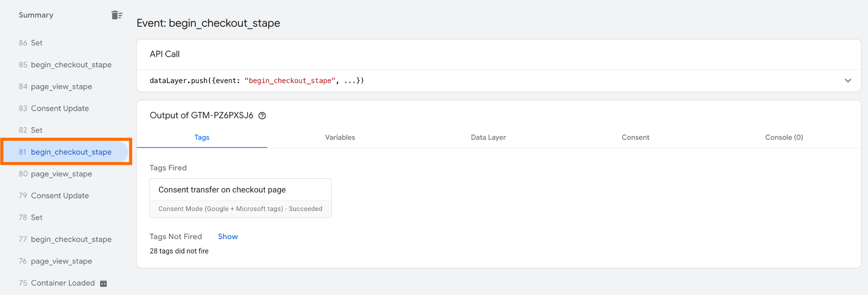Click the help icon beside GTM-PZ6PXSJ6

click(262, 116)
